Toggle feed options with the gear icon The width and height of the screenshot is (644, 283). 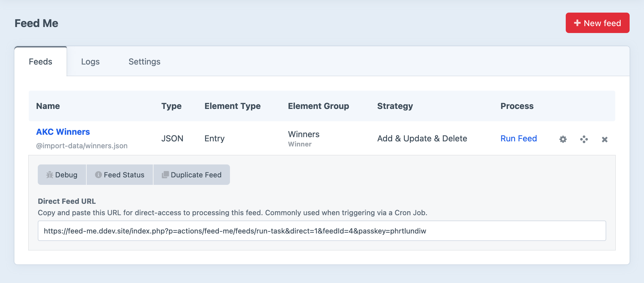[563, 139]
